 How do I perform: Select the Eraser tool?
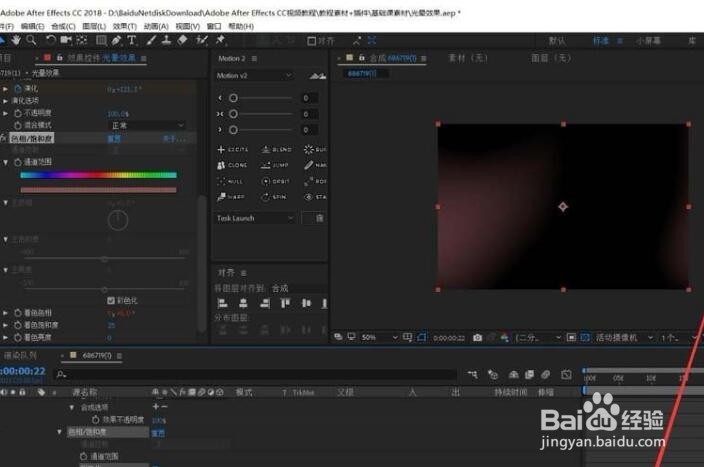[x=182, y=40]
